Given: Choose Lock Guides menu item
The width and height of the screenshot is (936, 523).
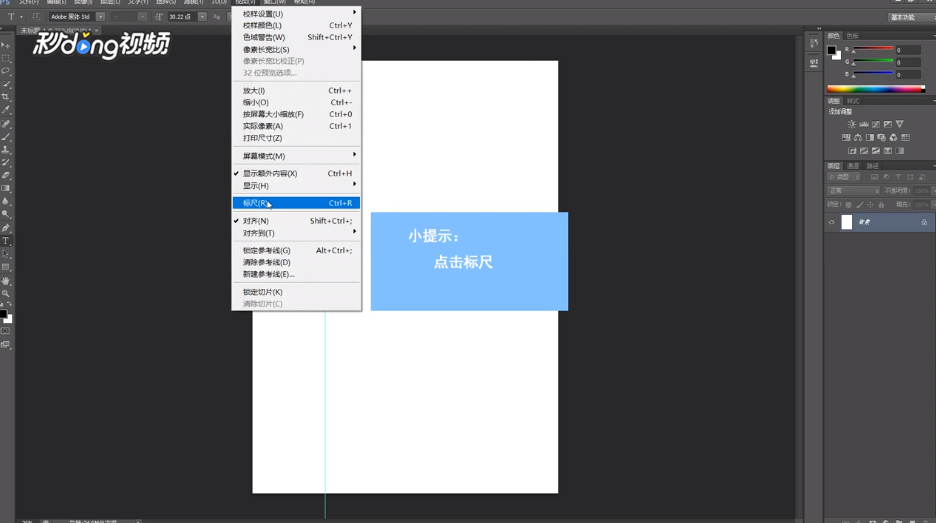Looking at the screenshot, I should tap(296, 250).
